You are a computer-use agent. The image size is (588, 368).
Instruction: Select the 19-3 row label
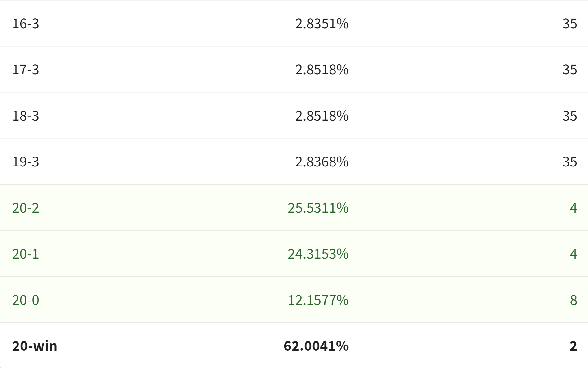point(26,162)
